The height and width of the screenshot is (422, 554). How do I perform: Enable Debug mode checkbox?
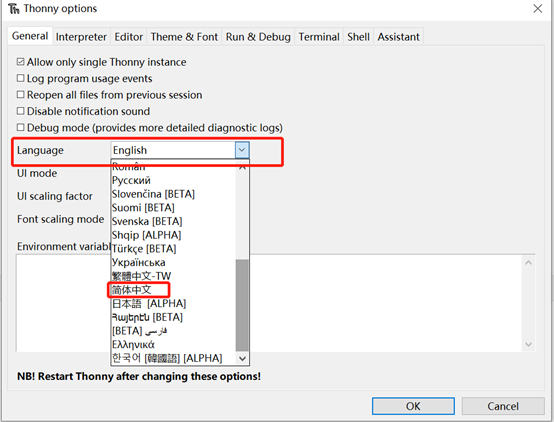click(20, 127)
